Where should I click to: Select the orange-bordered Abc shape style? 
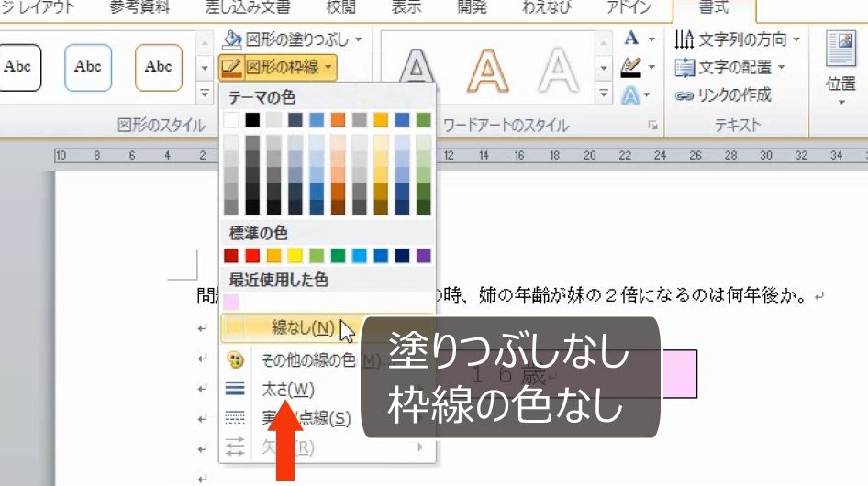click(x=159, y=68)
